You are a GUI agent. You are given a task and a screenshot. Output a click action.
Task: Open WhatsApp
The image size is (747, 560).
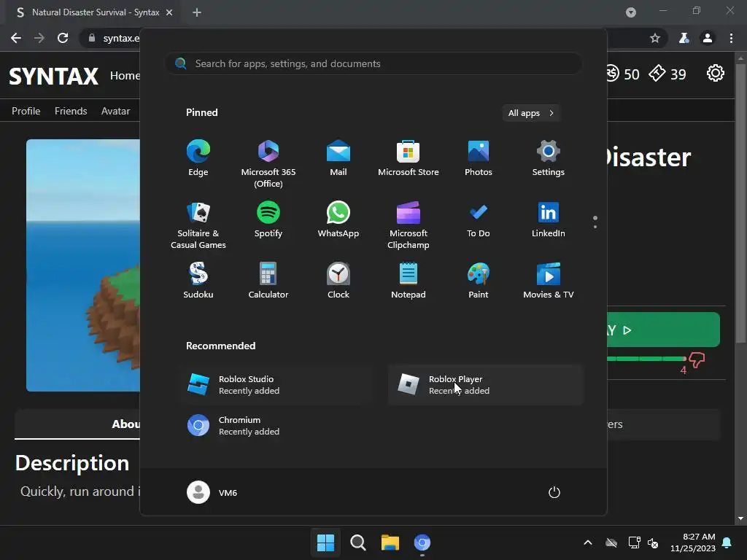338,219
